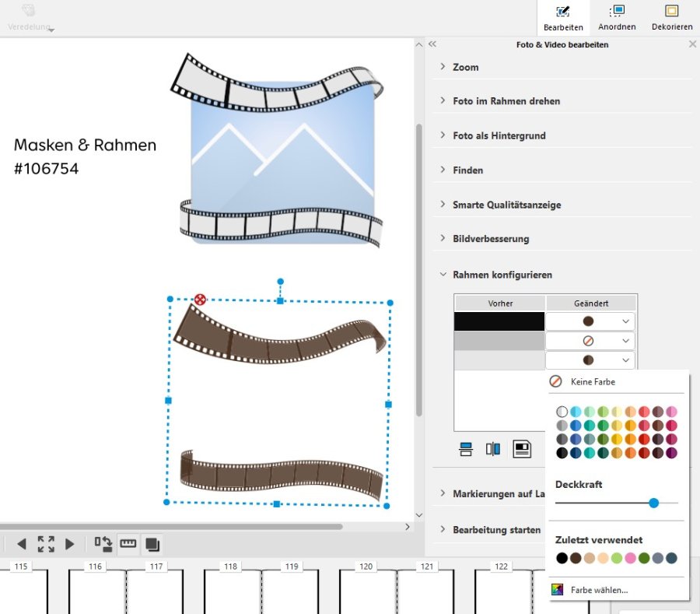The image size is (700, 614).
Task: Click the previous page arrow icon
Action: click(x=22, y=544)
